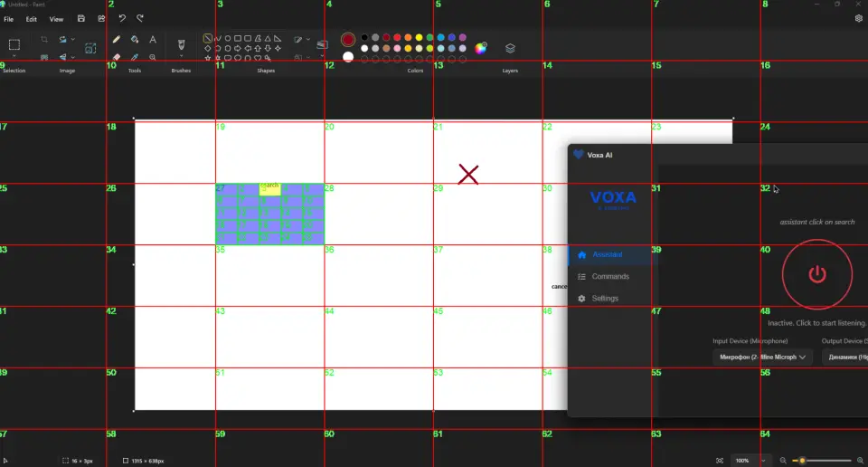Toggle the Voxa power listening button
Screen dimensions: 868x467
pyautogui.click(x=816, y=274)
